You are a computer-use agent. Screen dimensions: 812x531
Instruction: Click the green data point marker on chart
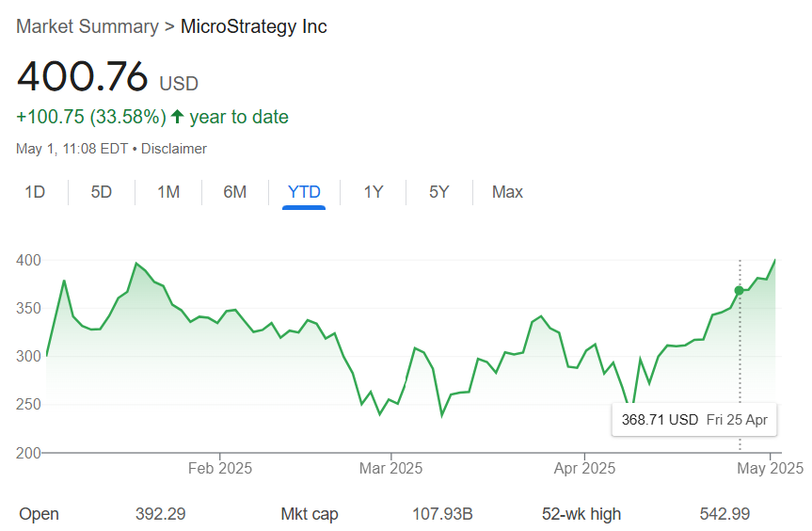pos(740,290)
